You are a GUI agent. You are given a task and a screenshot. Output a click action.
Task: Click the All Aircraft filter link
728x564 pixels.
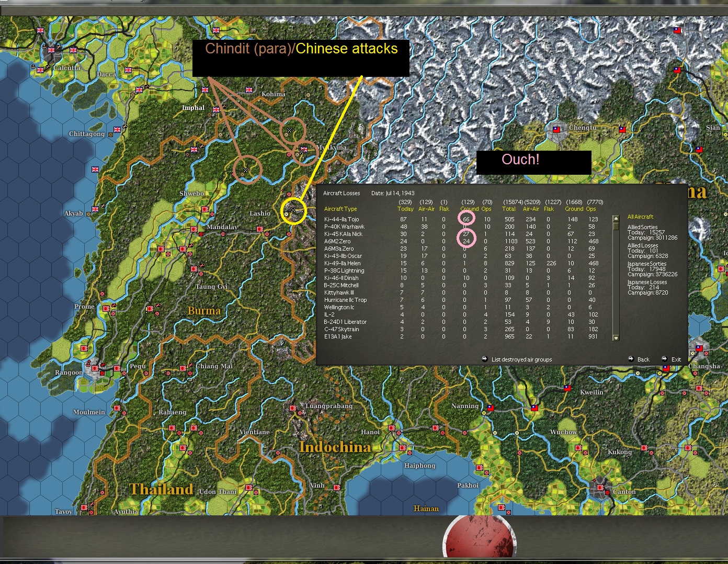pos(641,217)
